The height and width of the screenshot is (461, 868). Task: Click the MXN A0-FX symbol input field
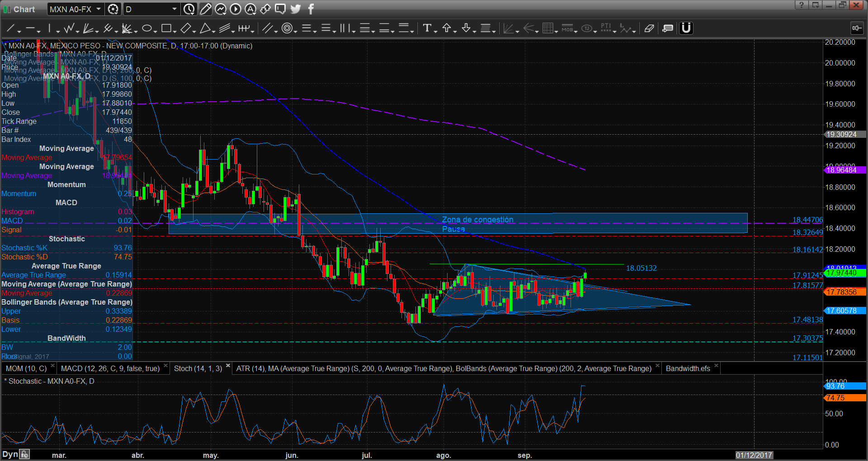[71, 9]
